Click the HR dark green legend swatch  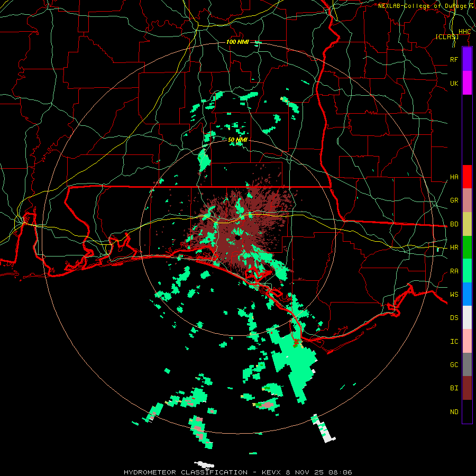point(467,248)
